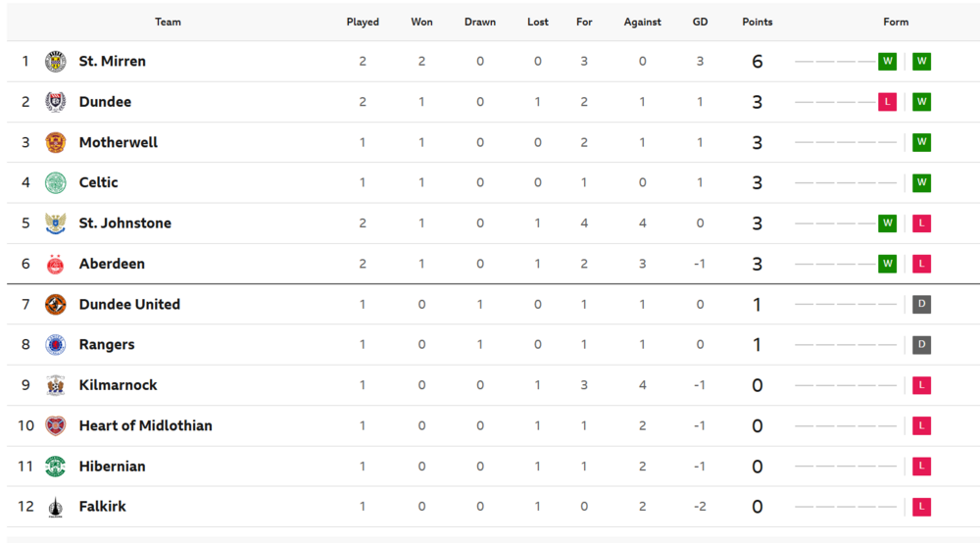
Task: Click the Falkirk crest icon
Action: (56, 507)
